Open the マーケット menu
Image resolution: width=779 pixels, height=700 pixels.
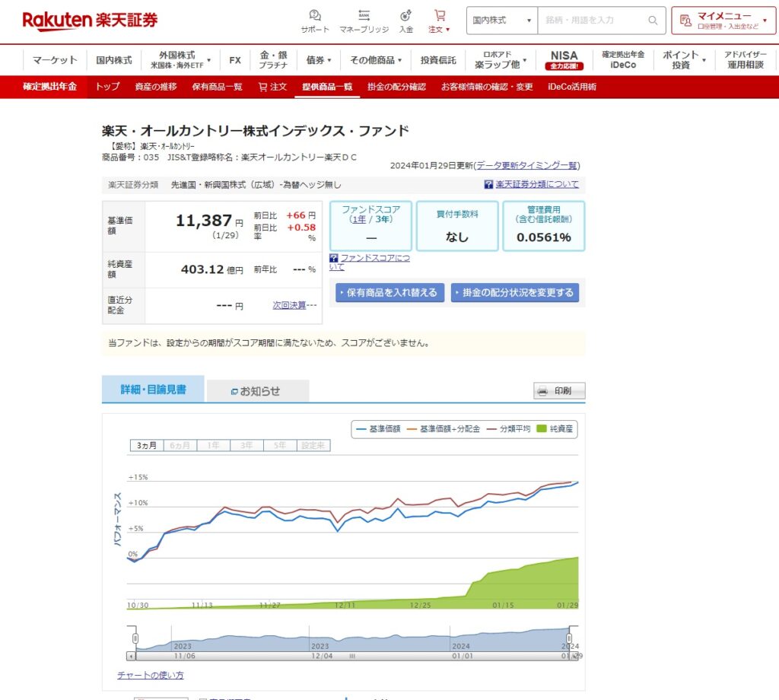pos(55,60)
